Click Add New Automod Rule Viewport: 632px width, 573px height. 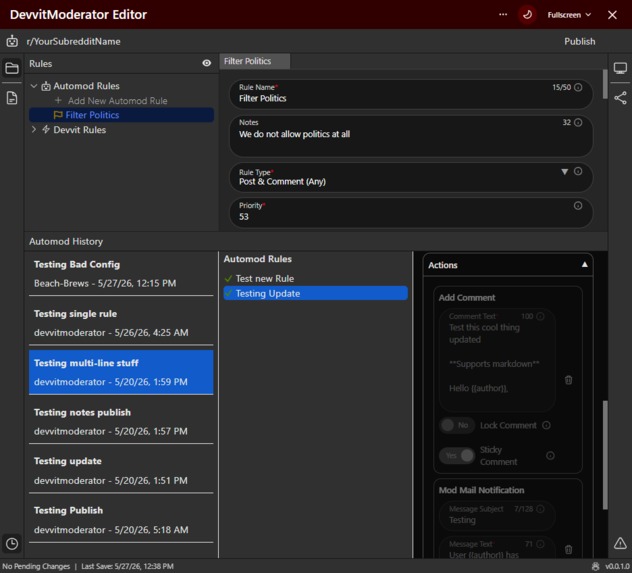tap(111, 101)
